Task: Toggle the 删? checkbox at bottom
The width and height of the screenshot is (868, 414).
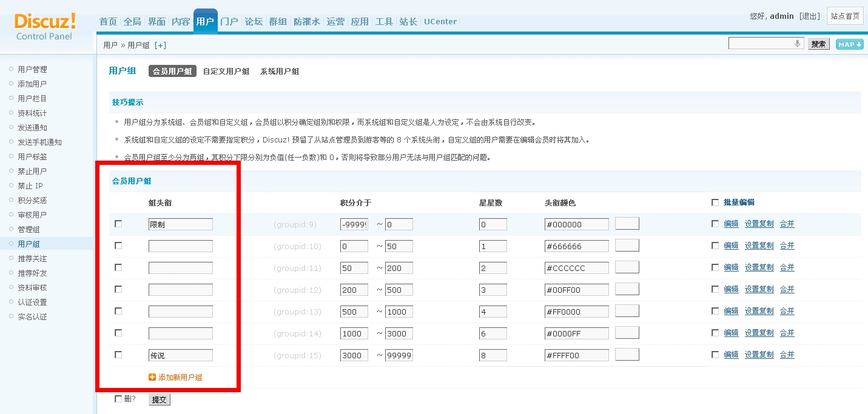Action: (118, 399)
